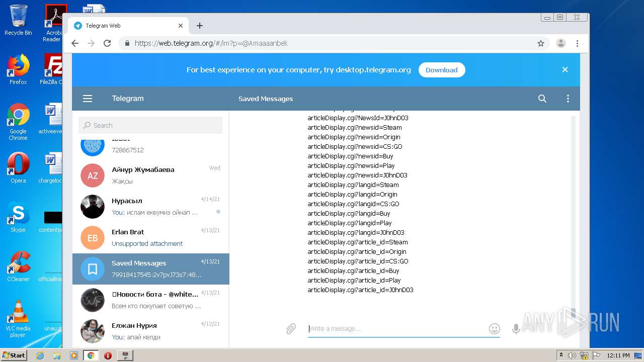Go back in Chrome
644x362 pixels.
[x=75, y=43]
